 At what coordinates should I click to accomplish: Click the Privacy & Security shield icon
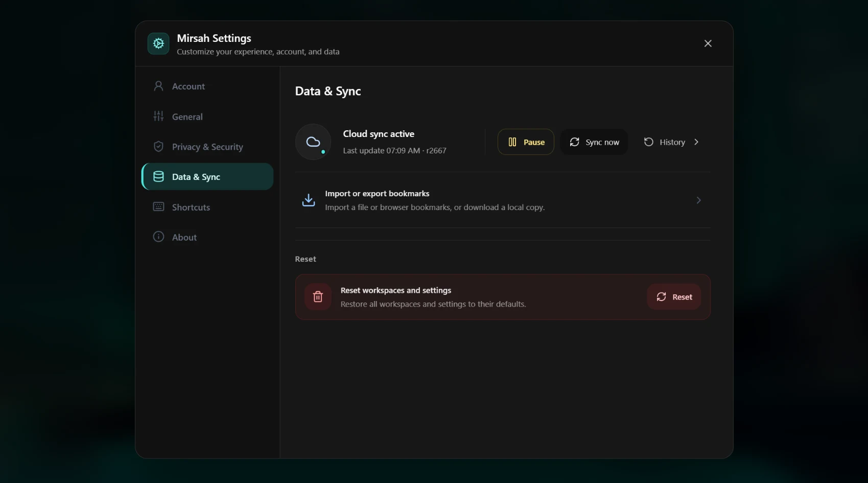(158, 146)
